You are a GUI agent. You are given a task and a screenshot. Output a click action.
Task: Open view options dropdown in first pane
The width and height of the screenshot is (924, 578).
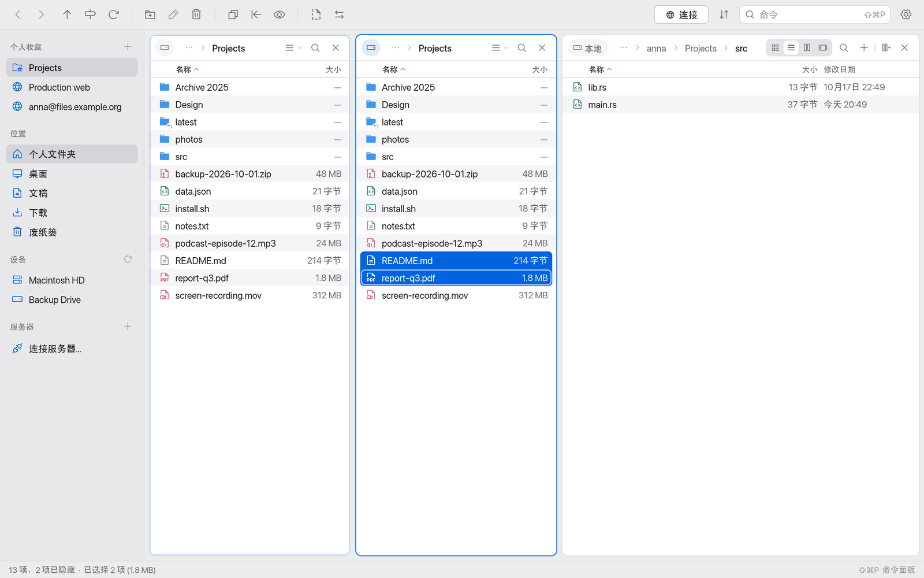click(x=293, y=48)
